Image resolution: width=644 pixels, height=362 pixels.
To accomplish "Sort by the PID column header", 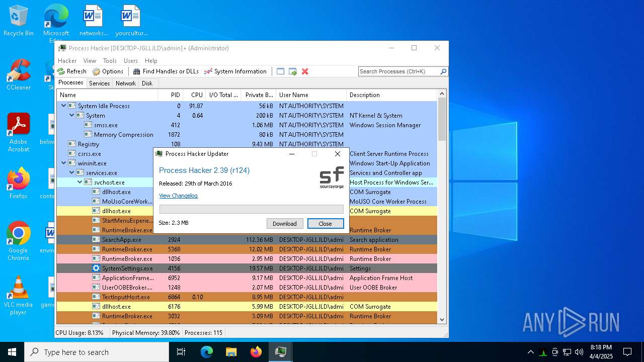I will (170, 95).
